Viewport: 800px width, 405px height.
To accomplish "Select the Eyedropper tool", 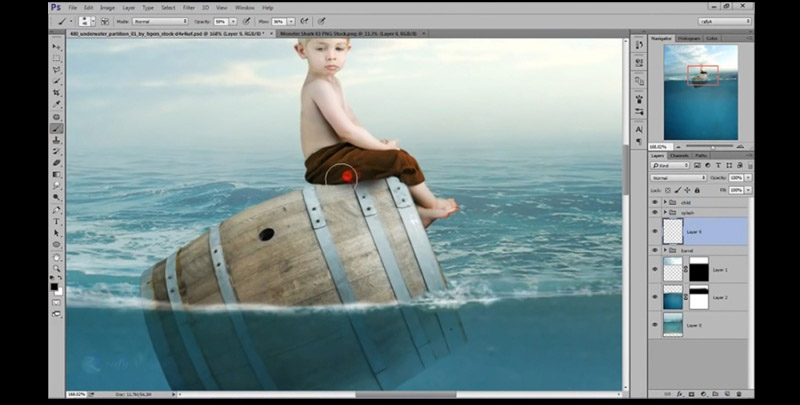I will click(x=57, y=105).
